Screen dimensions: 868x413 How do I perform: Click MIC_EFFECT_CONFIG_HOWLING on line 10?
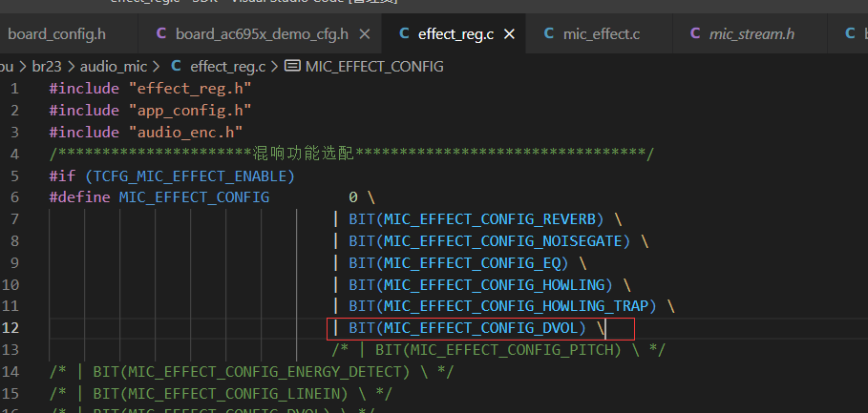click(494, 285)
